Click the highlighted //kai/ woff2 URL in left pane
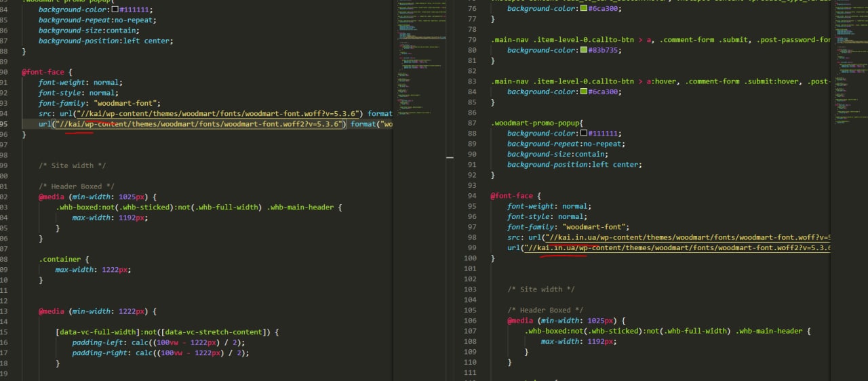The width and height of the screenshot is (868, 381). point(200,124)
